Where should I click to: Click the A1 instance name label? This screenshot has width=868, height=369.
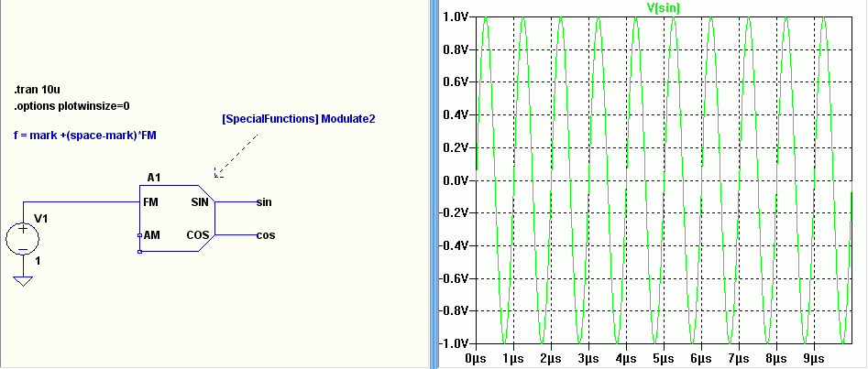153,178
